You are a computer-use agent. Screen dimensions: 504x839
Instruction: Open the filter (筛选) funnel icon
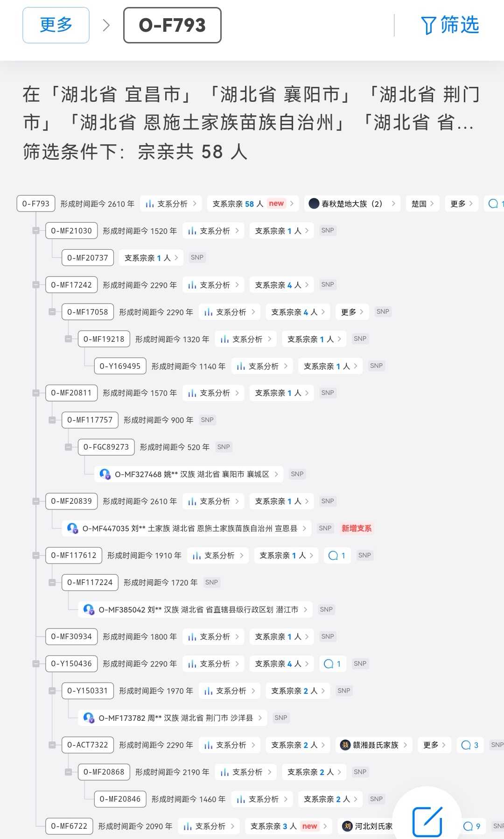(x=428, y=26)
